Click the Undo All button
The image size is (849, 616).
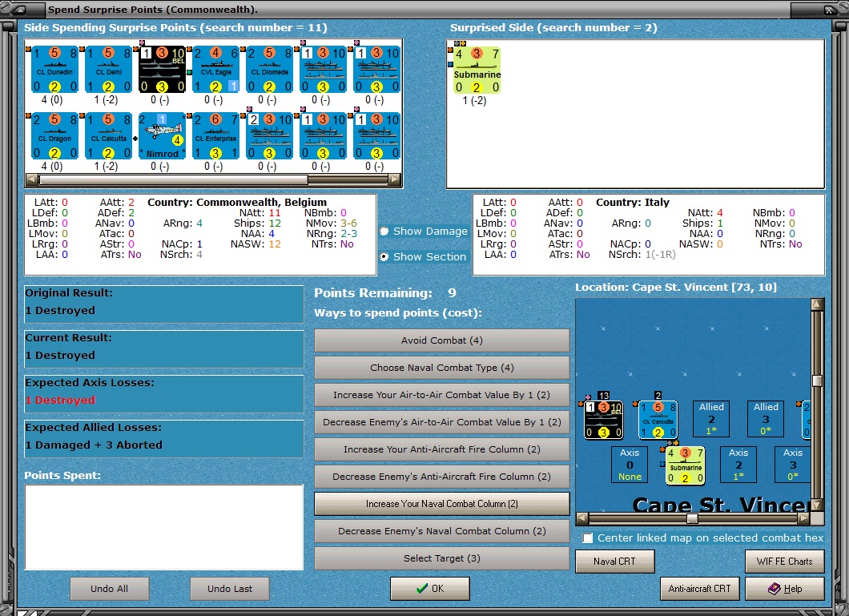click(110, 589)
